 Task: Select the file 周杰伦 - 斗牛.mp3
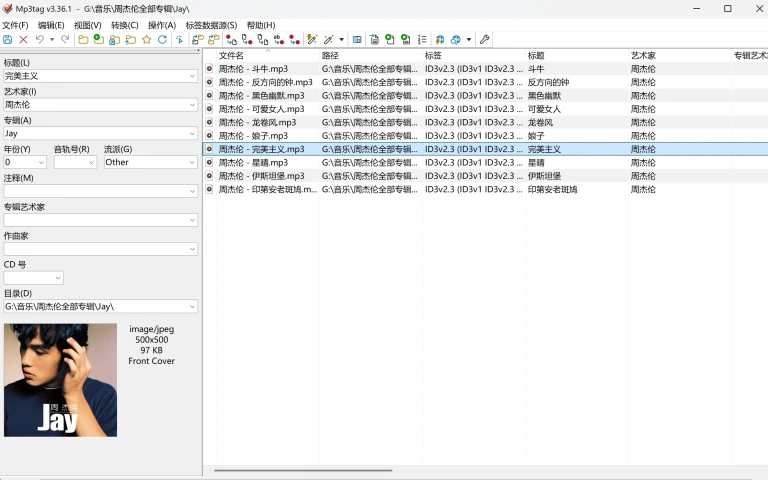click(253, 69)
